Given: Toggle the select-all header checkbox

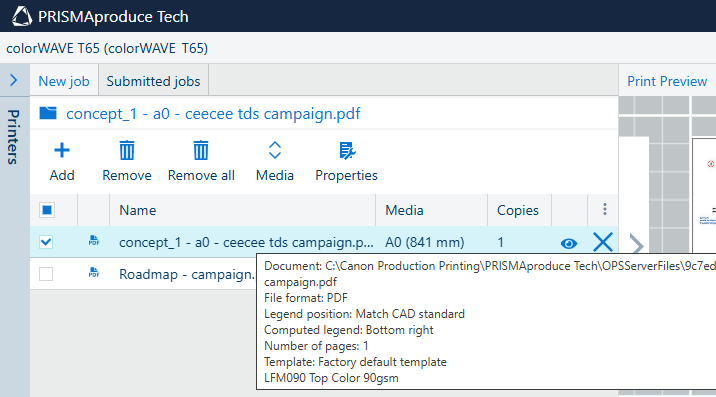Looking at the screenshot, I should (x=47, y=210).
